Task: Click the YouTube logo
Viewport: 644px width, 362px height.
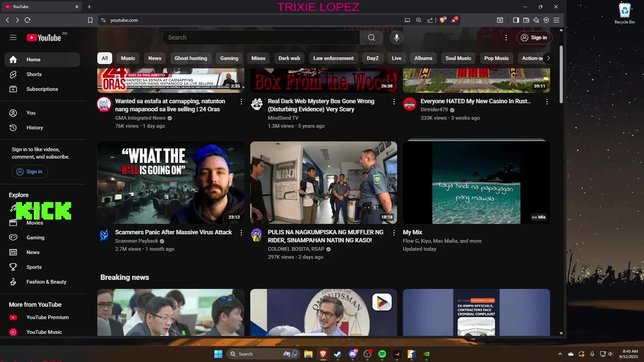Action: [x=44, y=38]
